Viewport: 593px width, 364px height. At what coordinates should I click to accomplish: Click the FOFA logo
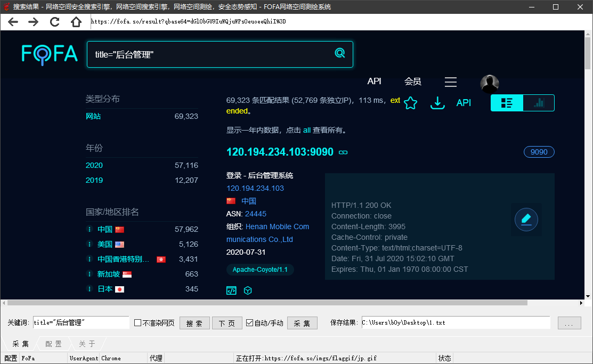pyautogui.click(x=50, y=54)
